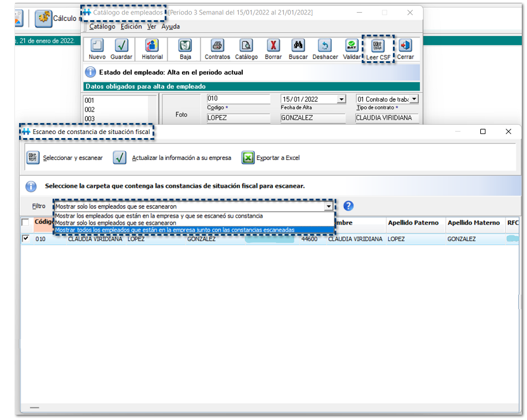Image resolution: width=527 pixels, height=420 pixels.
Task: Open the Edición menu
Action: click(131, 27)
